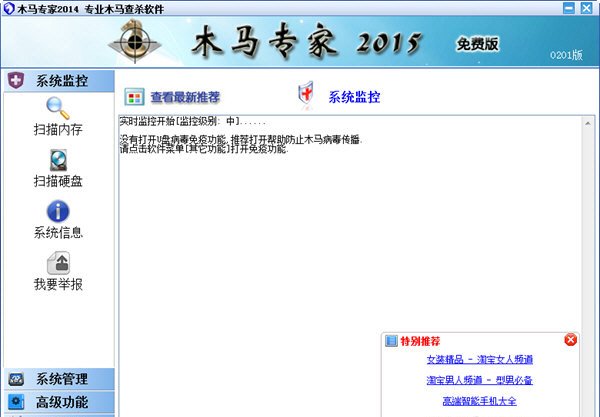Switch to 系统监控 sidebar section

(59, 81)
